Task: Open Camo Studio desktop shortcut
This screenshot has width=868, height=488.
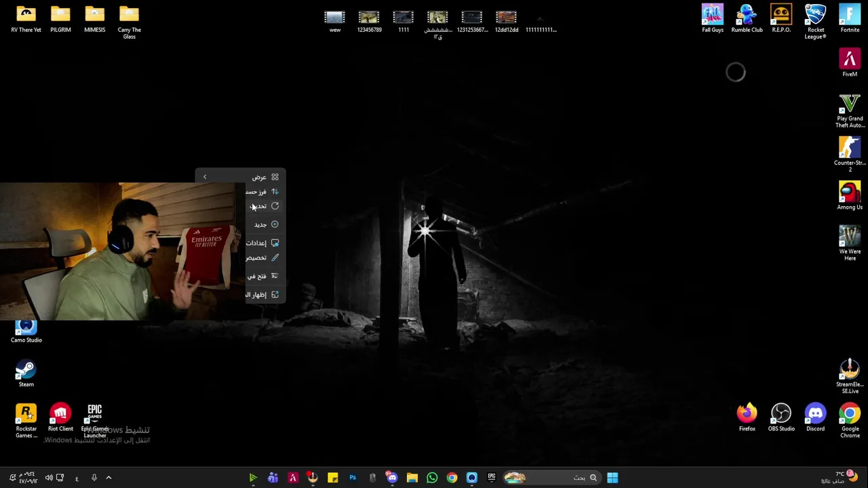Action: pyautogui.click(x=26, y=331)
